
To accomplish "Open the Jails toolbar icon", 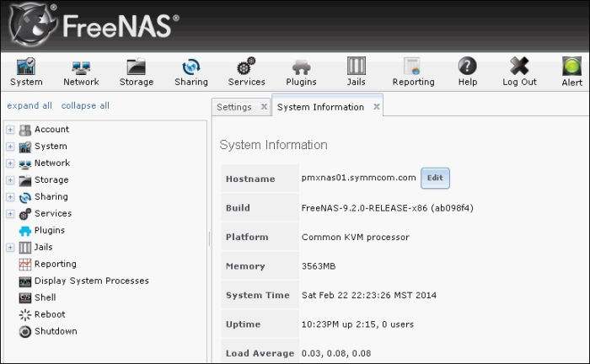I will (356, 67).
